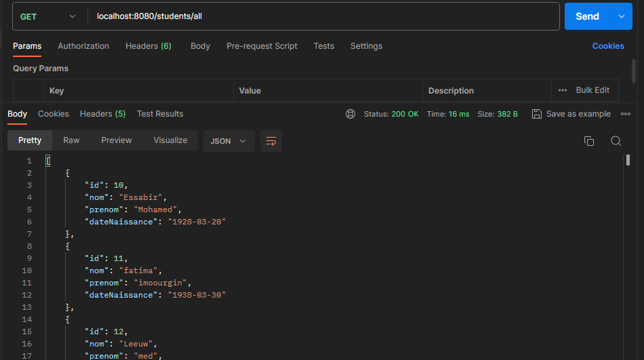Open the request Body tab
644x360 pixels.
tap(201, 46)
